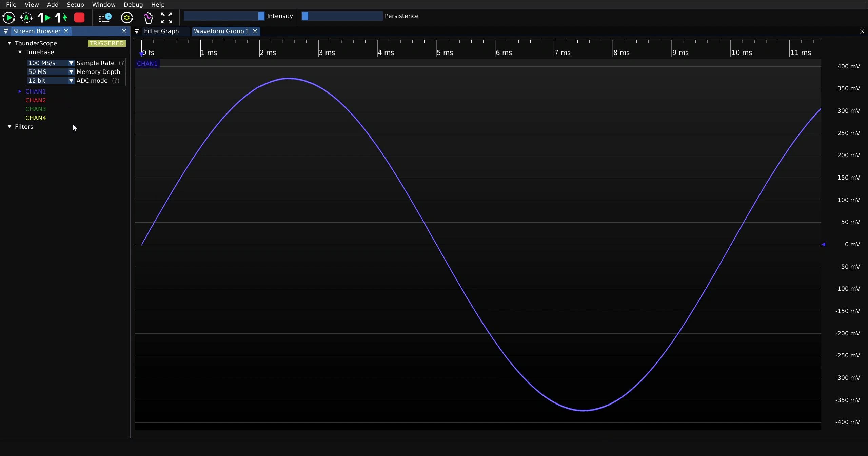Image resolution: width=868 pixels, height=456 pixels.
Task: Select CHAN4 in the stream browser
Action: (x=36, y=118)
